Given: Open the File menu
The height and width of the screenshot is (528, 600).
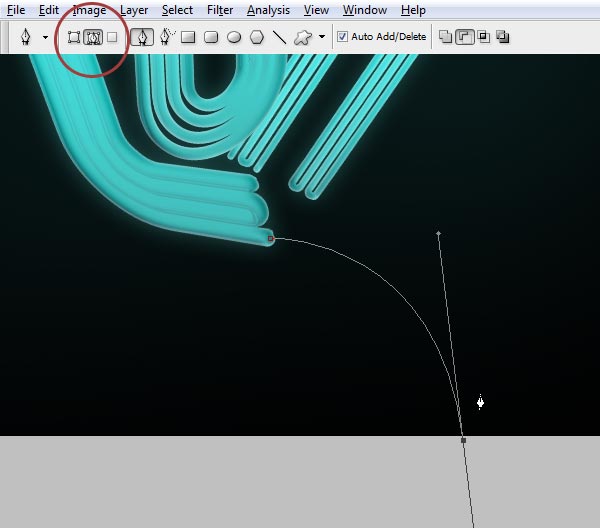Looking at the screenshot, I should pos(16,10).
